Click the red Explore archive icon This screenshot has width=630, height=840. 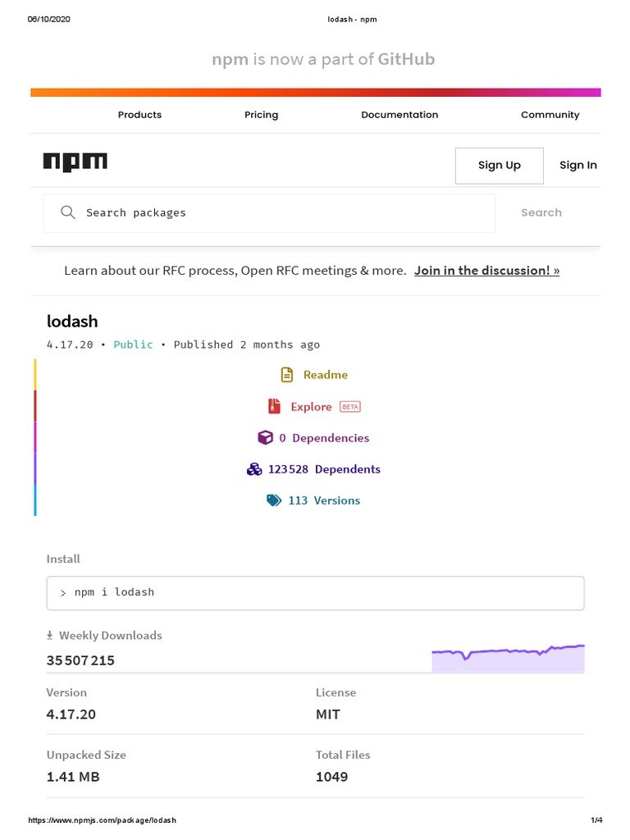274,406
